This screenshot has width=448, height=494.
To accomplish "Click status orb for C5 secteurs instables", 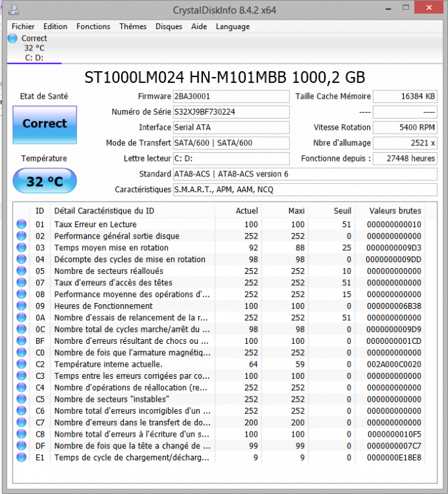I will [x=21, y=399].
